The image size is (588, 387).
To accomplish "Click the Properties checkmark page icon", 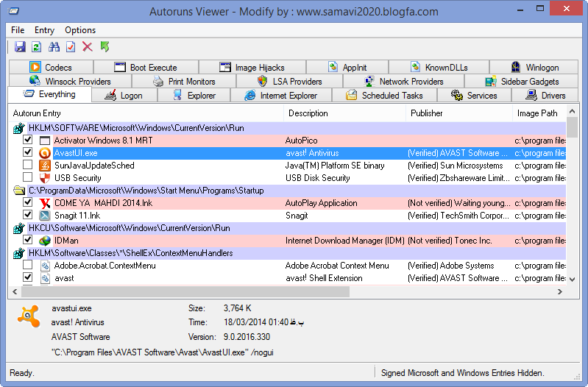I will (x=71, y=47).
